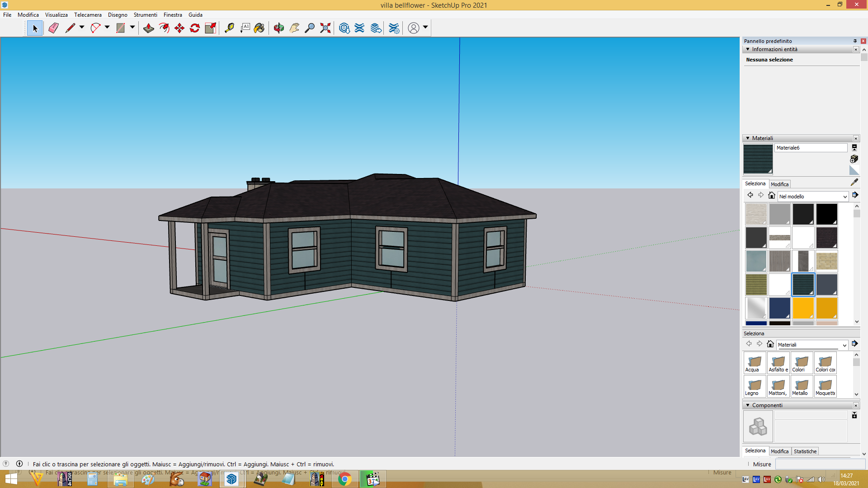This screenshot has height=488, width=868.
Task: Expand the Line tool dropdown arrow
Action: (x=82, y=28)
